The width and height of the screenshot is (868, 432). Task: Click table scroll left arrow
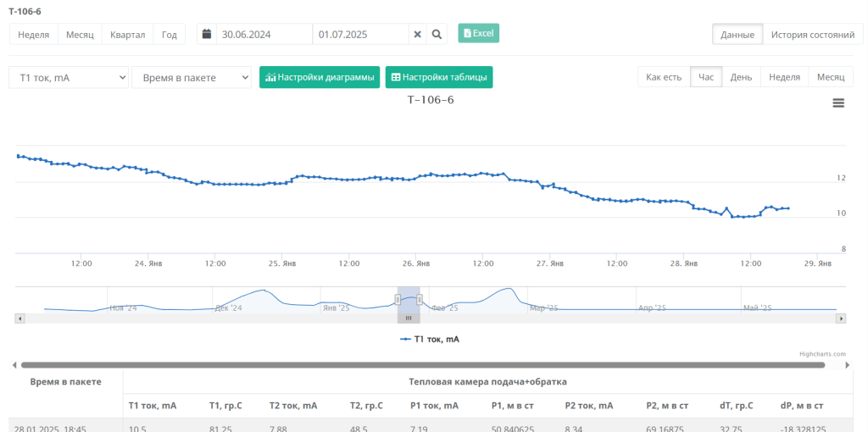pos(14,365)
